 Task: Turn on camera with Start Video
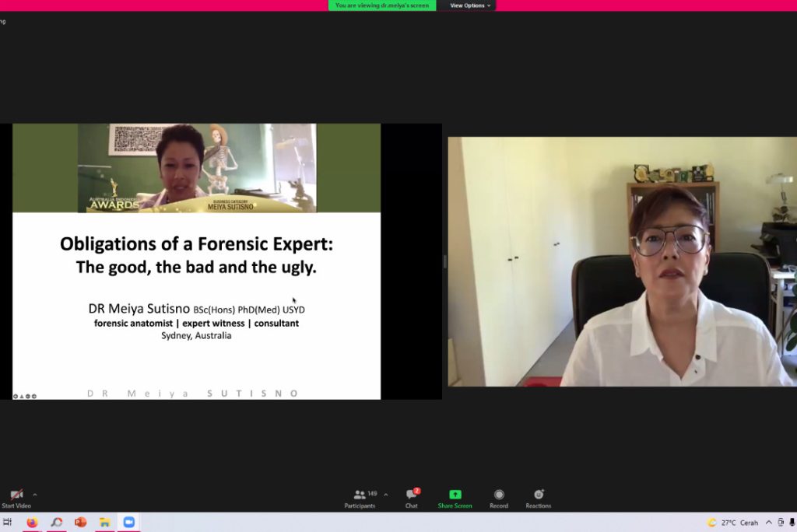pos(16,498)
